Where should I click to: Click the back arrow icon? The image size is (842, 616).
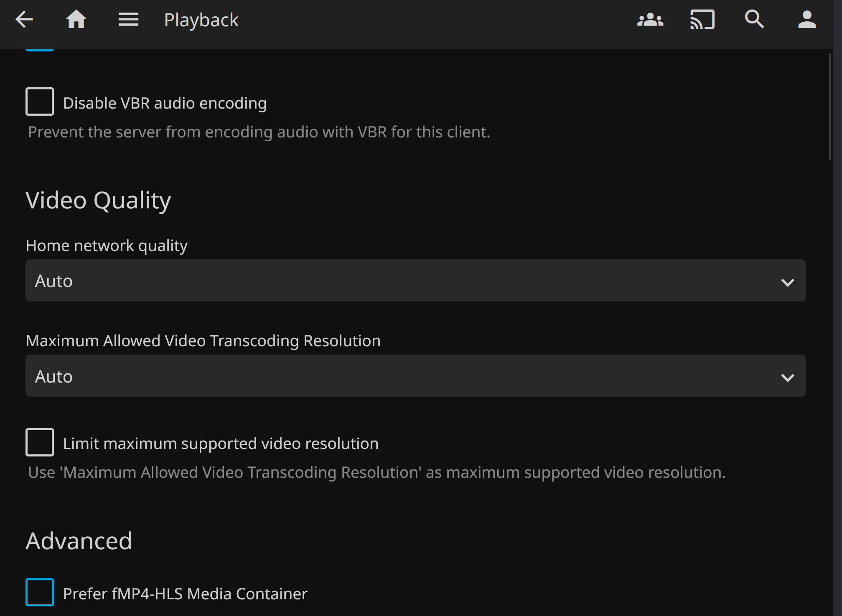[24, 20]
